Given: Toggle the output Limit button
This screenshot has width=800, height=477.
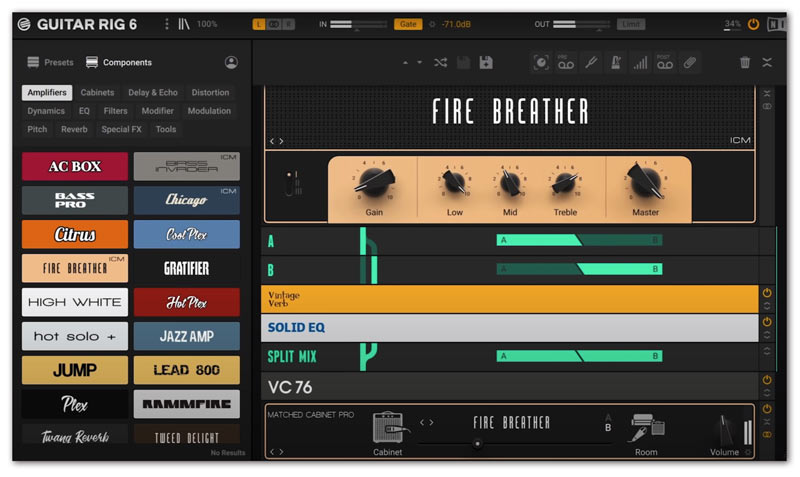Looking at the screenshot, I should [x=631, y=24].
